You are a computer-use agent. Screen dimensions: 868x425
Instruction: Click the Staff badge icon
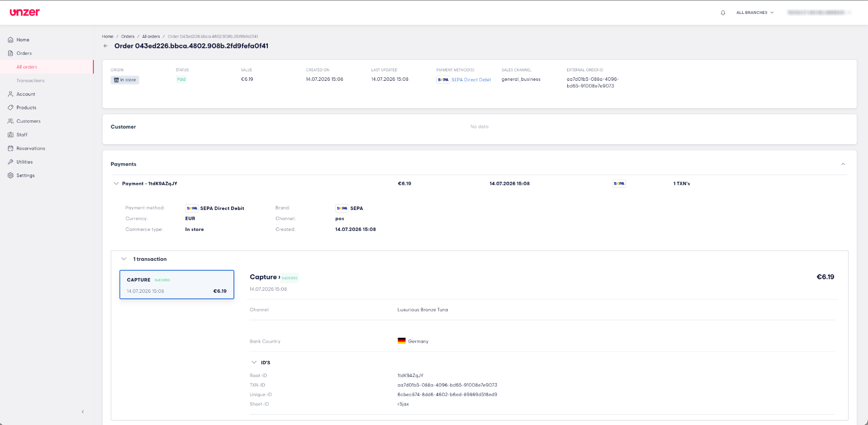click(10, 135)
